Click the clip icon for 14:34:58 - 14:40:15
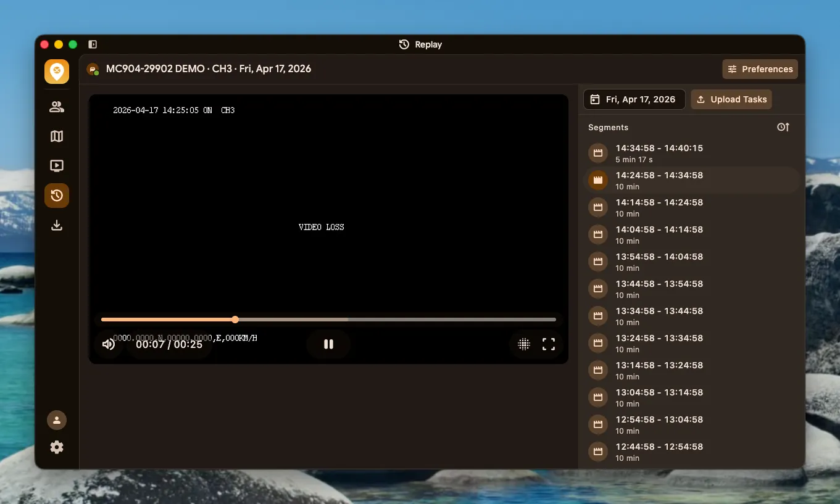 pos(598,153)
